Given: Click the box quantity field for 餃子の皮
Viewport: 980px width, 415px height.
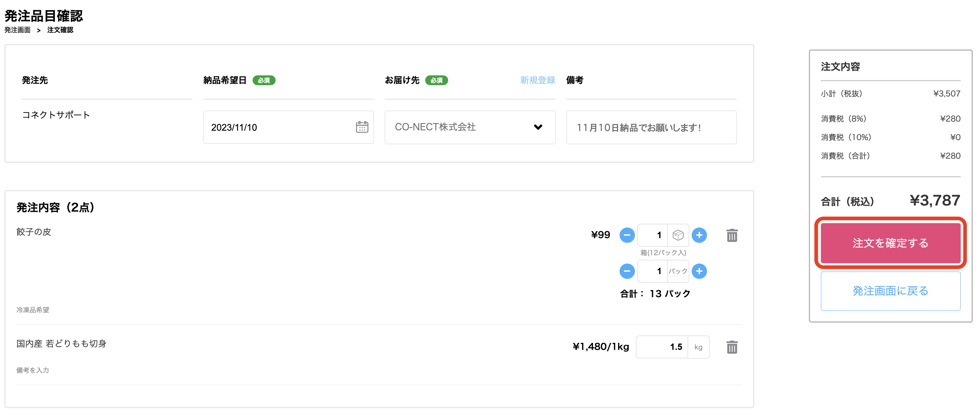Looking at the screenshot, I should pos(652,235).
